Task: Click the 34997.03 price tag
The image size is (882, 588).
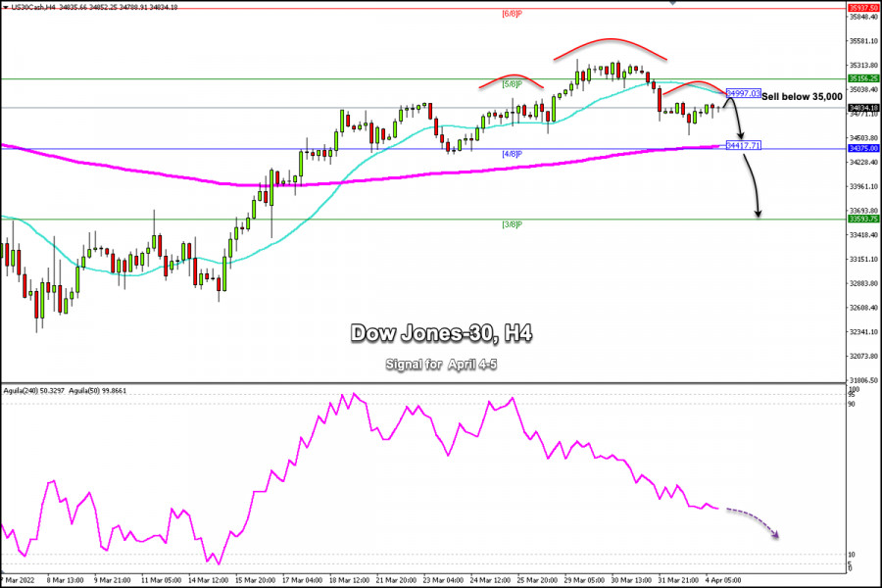Action: coord(743,93)
